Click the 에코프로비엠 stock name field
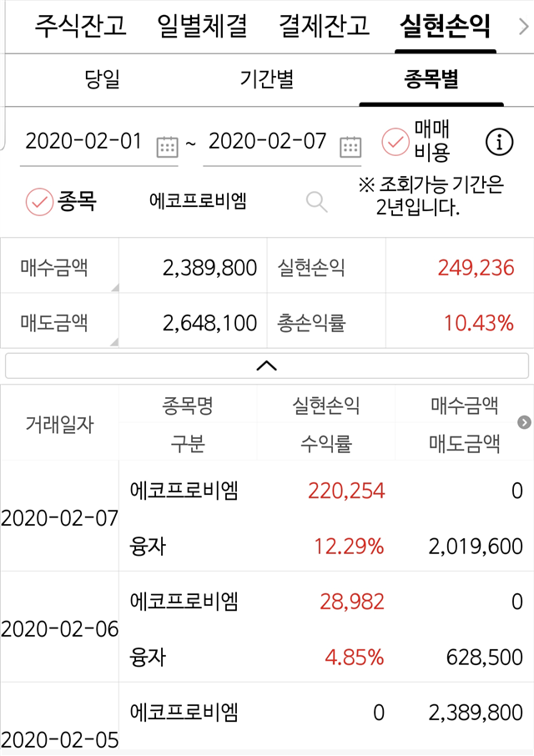534x756 pixels. coord(198,200)
